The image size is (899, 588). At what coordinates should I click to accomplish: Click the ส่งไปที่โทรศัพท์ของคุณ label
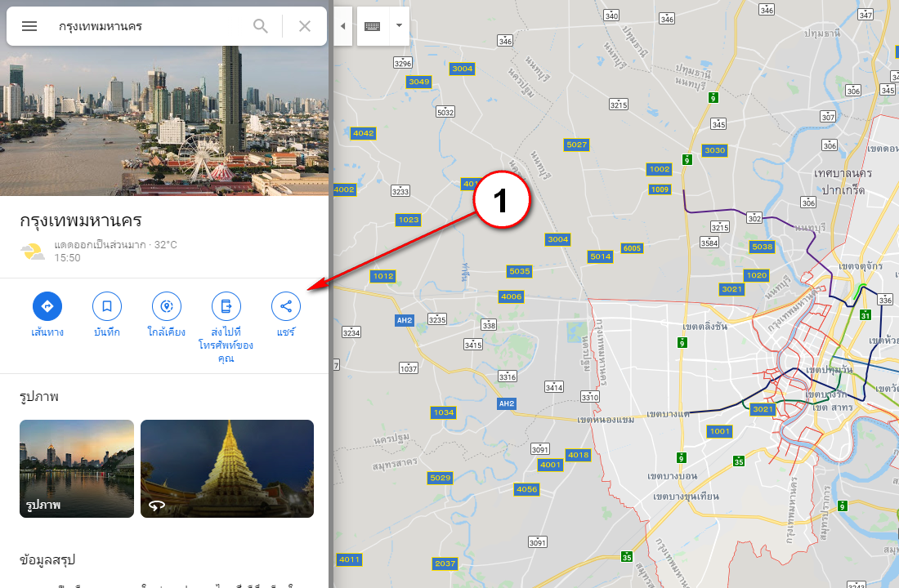[226, 345]
